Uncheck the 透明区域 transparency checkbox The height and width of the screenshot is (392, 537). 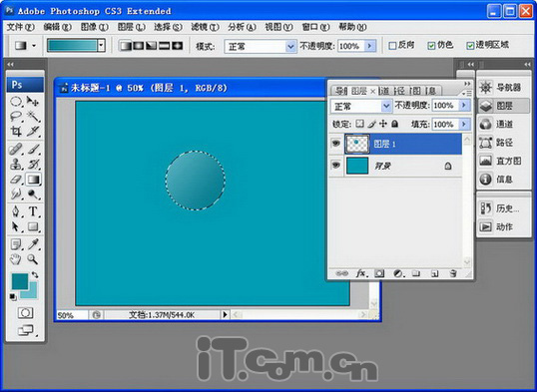[x=470, y=46]
